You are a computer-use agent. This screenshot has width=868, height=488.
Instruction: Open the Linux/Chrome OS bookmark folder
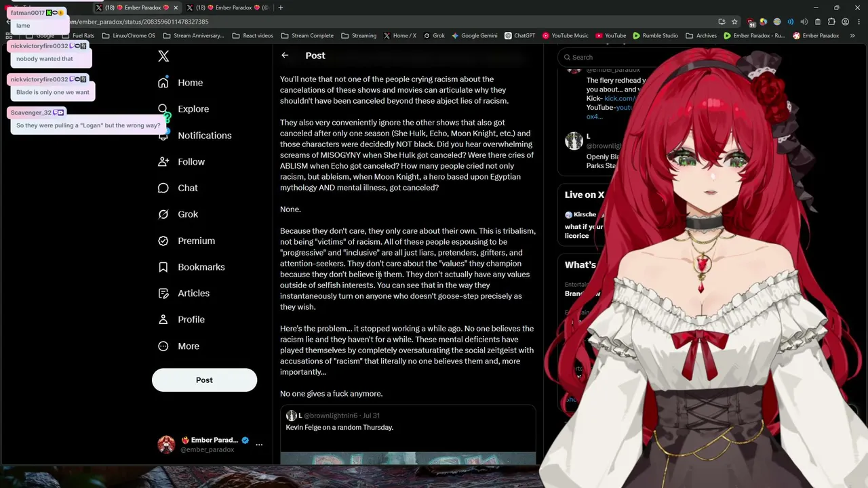[129, 35]
